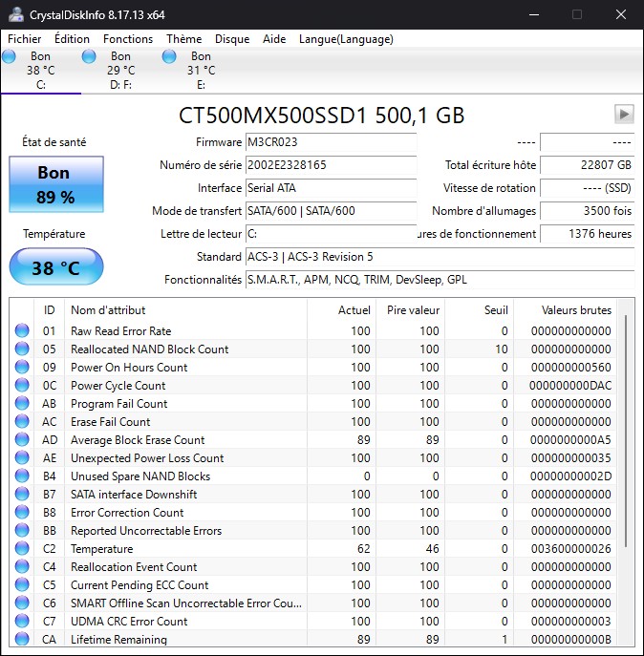Open the Aide menu

[x=274, y=39]
